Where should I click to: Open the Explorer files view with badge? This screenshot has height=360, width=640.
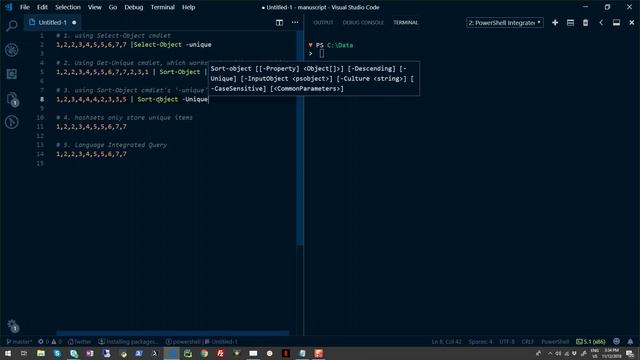(x=12, y=99)
